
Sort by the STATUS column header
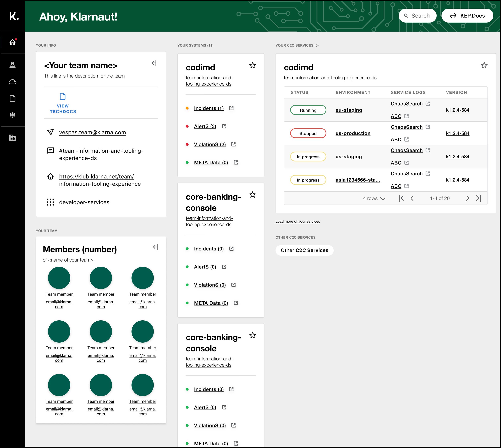300,93
